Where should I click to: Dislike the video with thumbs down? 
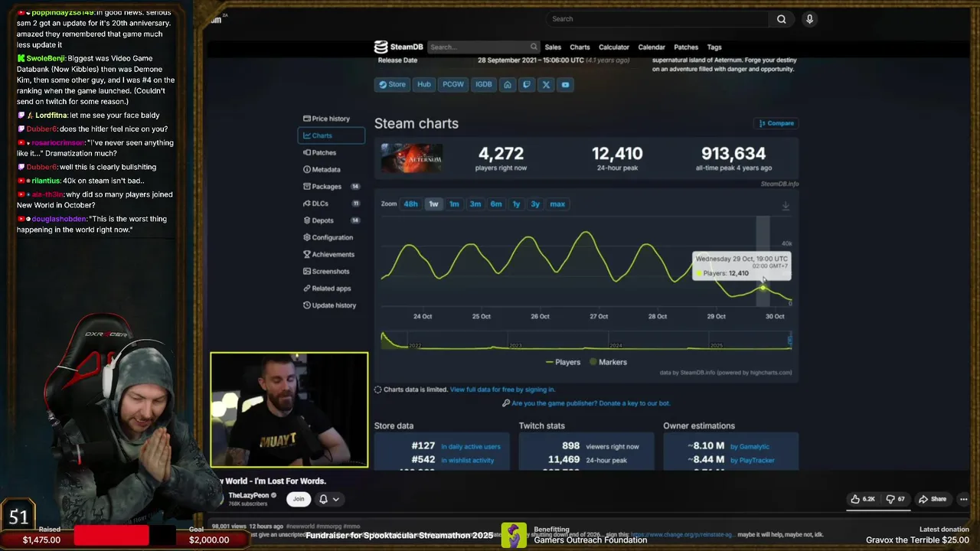point(896,499)
